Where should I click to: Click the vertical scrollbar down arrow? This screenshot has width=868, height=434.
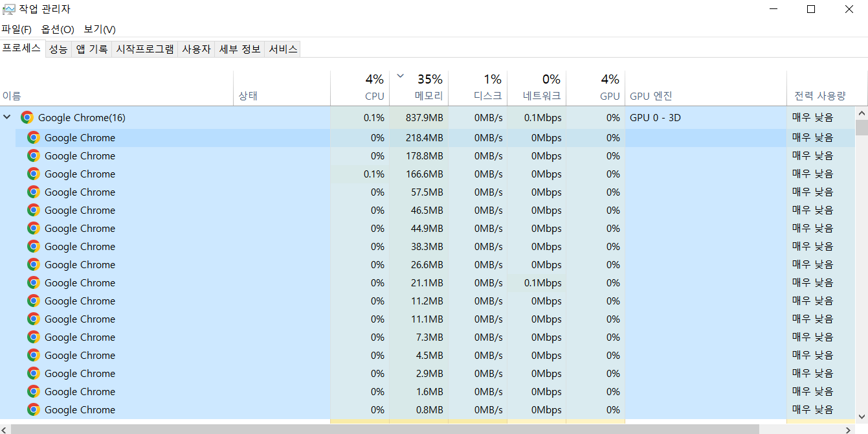(862, 417)
